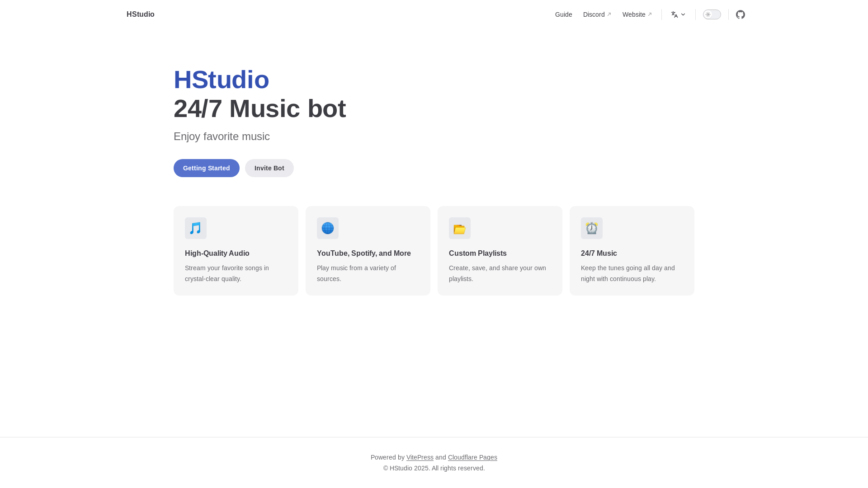Click the 24/7 Music bot heading

[x=260, y=108]
